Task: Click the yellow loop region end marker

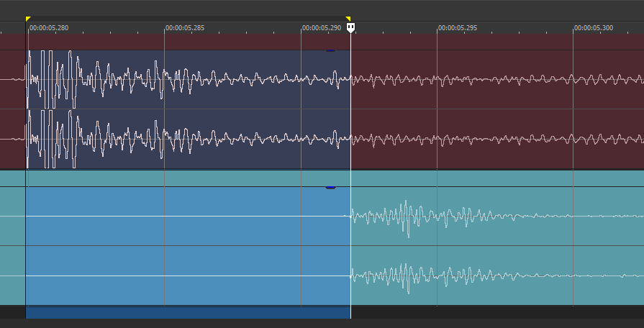Action: pos(348,19)
